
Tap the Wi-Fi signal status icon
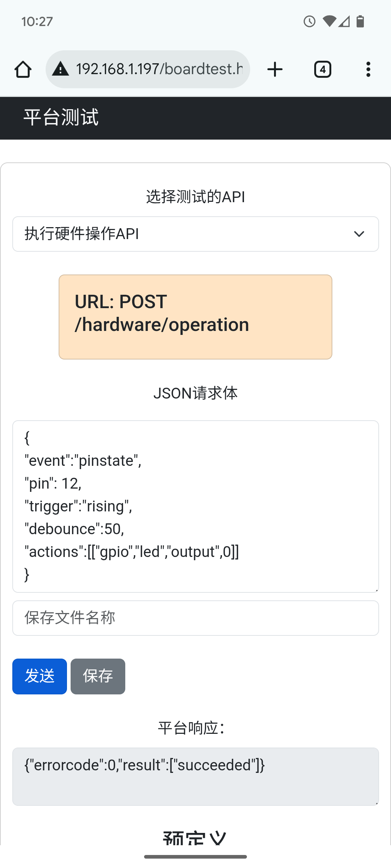tap(329, 22)
